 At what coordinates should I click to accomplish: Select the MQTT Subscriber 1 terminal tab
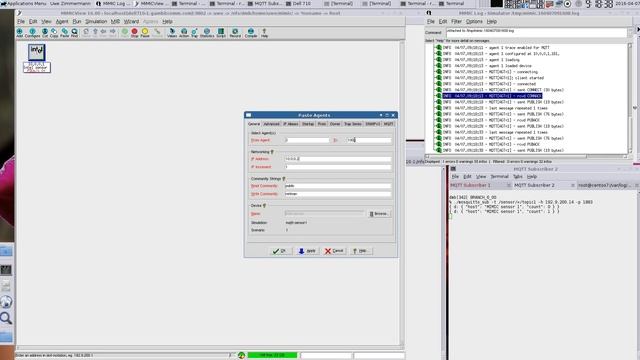click(470, 185)
